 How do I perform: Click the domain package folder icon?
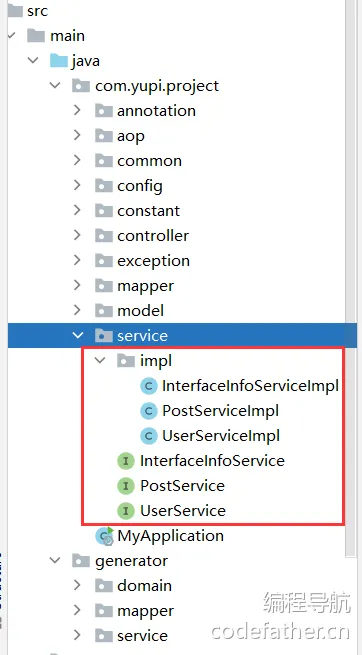[104, 586]
